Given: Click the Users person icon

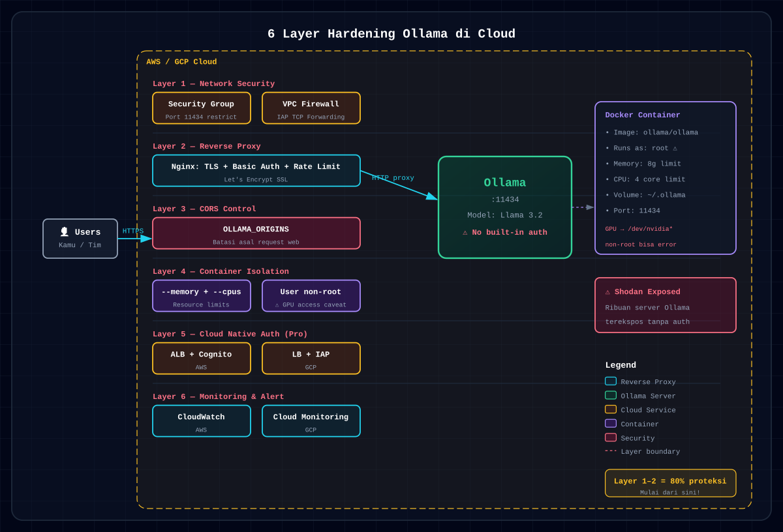Looking at the screenshot, I should point(65,232).
